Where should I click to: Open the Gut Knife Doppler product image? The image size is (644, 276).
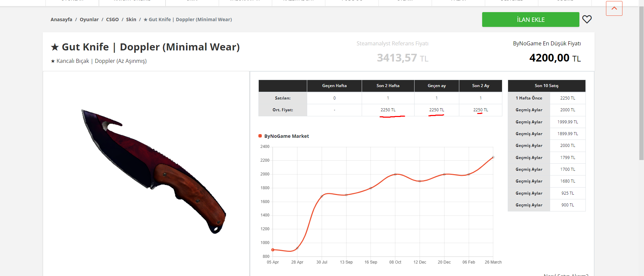[153, 171]
